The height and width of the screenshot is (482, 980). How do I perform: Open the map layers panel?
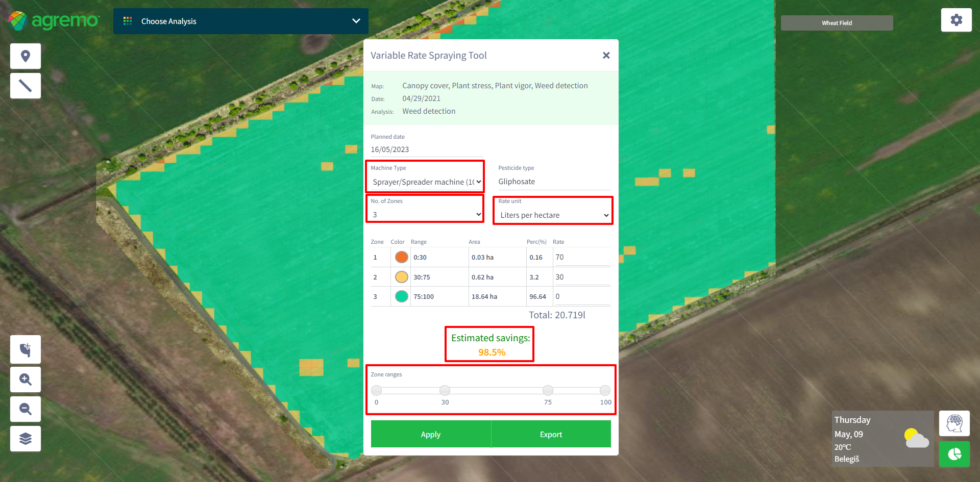[26, 439]
